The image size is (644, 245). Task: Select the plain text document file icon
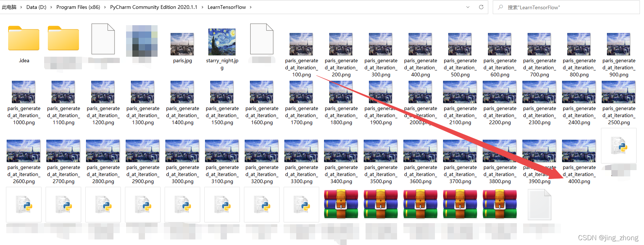click(x=539, y=205)
